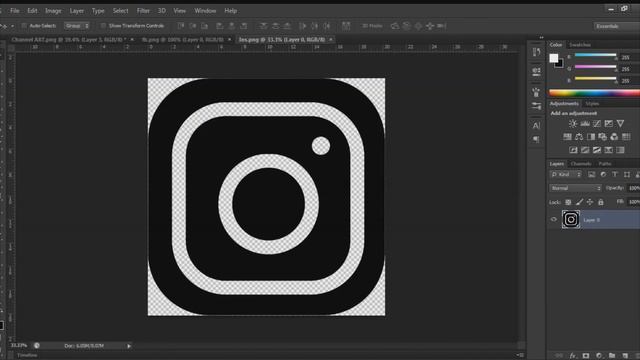The width and height of the screenshot is (640, 360).
Task: Open the Auto-Select Group dropdown
Action: point(77,26)
